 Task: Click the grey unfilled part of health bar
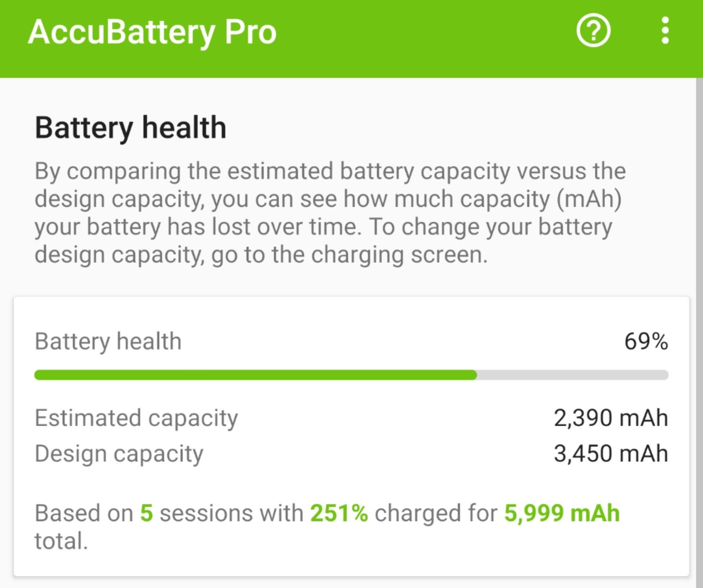point(573,375)
